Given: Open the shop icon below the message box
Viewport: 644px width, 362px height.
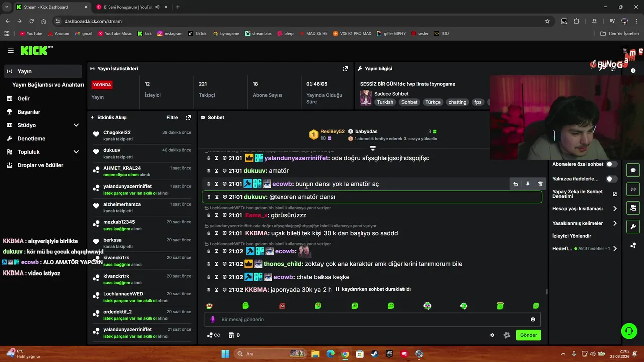Looking at the screenshot, I should pos(231,335).
